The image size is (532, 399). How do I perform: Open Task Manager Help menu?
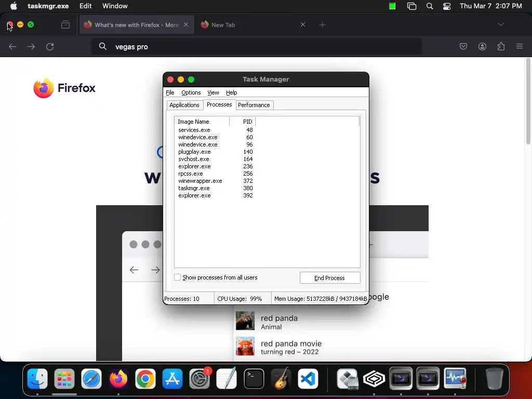[231, 92]
